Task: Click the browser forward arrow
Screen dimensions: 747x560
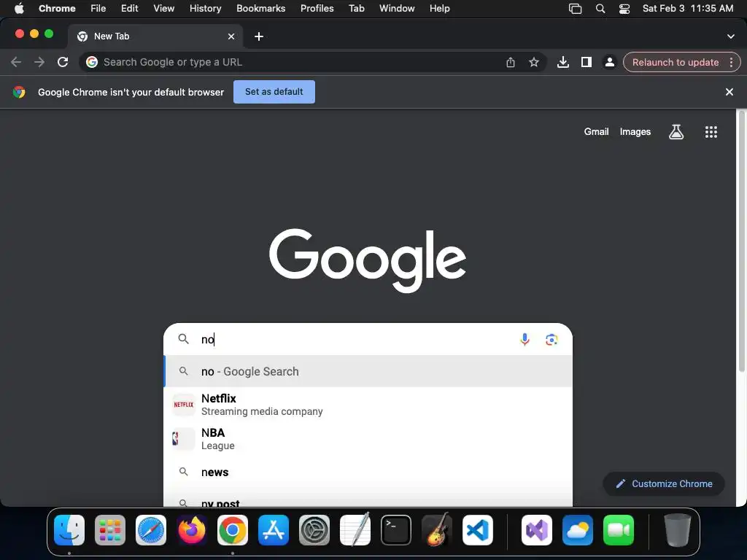Action: point(39,62)
